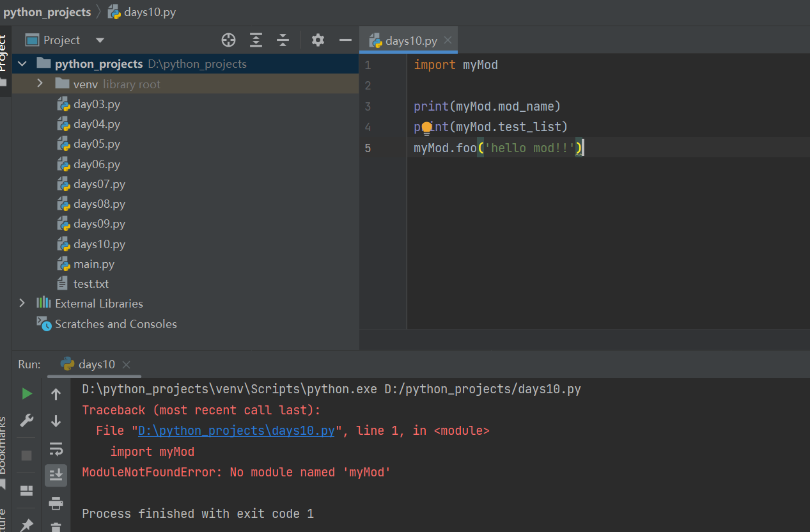Select days10.py in the project tree
Viewport: 810px width, 532px height.
tap(99, 244)
